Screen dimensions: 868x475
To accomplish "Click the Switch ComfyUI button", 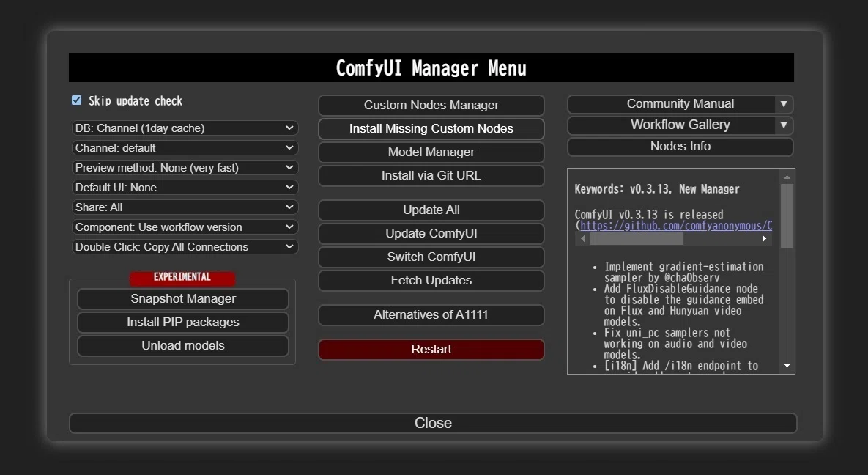I will click(431, 257).
